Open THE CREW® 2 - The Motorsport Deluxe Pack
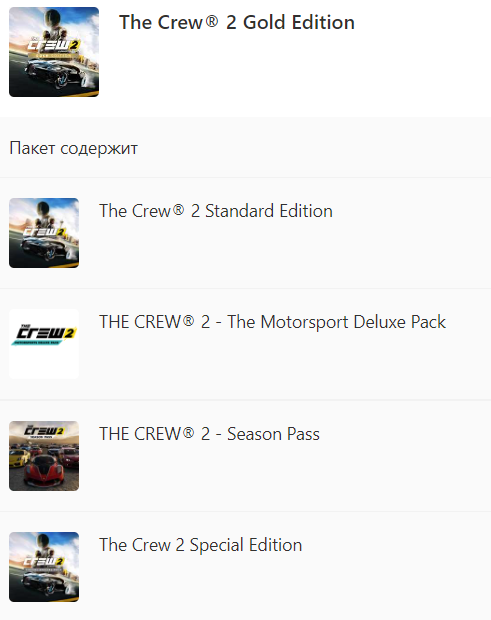The height and width of the screenshot is (620, 491). pos(272,322)
